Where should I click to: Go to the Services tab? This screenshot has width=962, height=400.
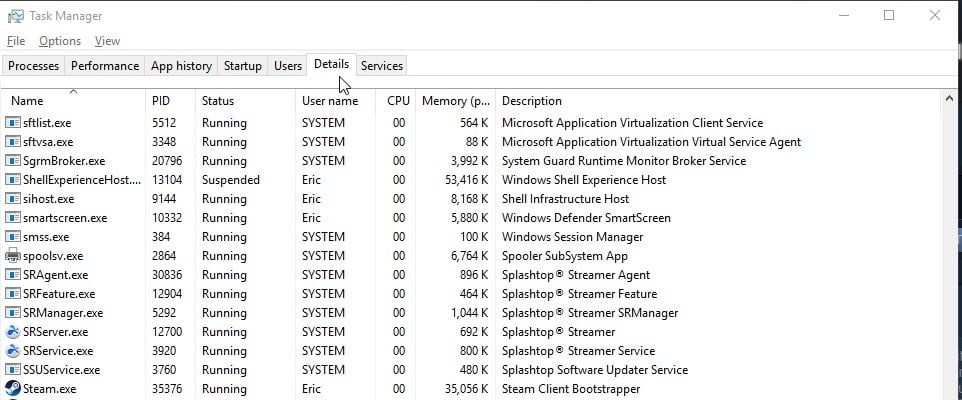tap(381, 66)
